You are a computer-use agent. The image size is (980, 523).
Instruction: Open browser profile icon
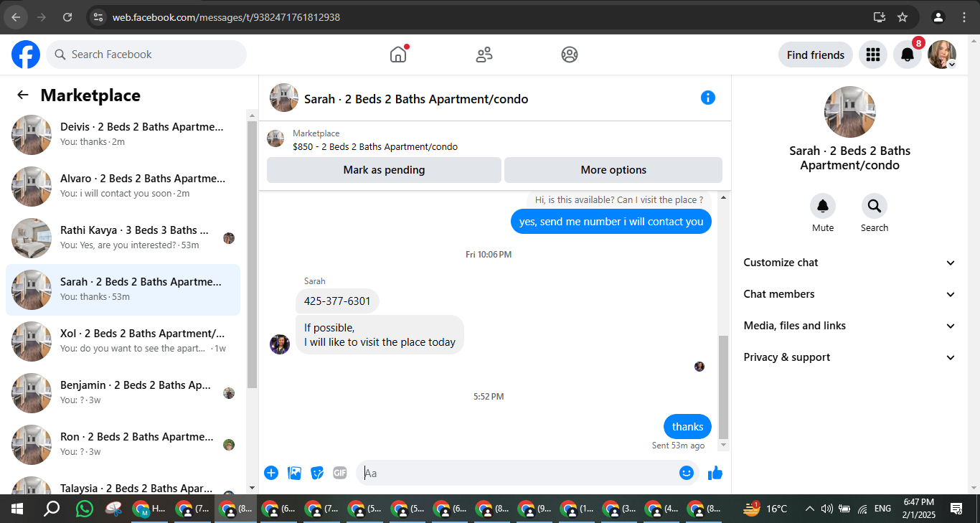938,17
